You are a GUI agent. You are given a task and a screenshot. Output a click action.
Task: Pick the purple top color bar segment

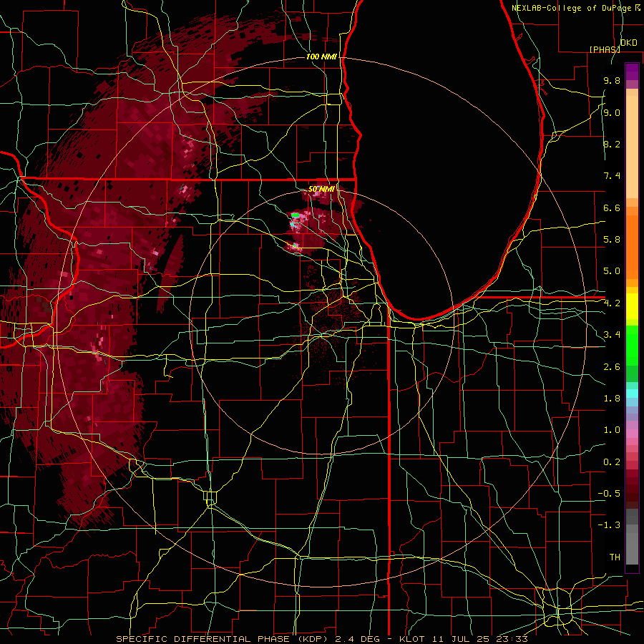tap(632, 72)
